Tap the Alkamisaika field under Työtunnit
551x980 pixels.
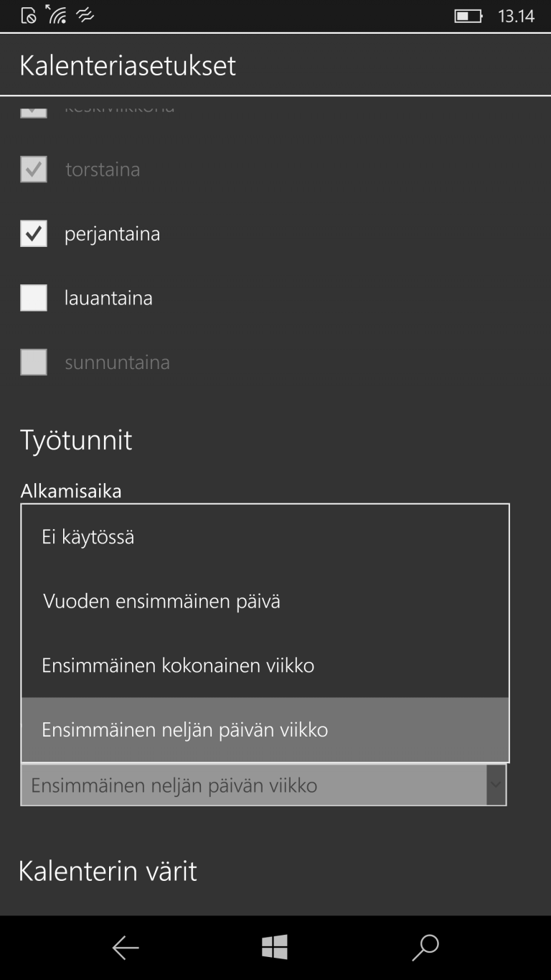tap(70, 490)
